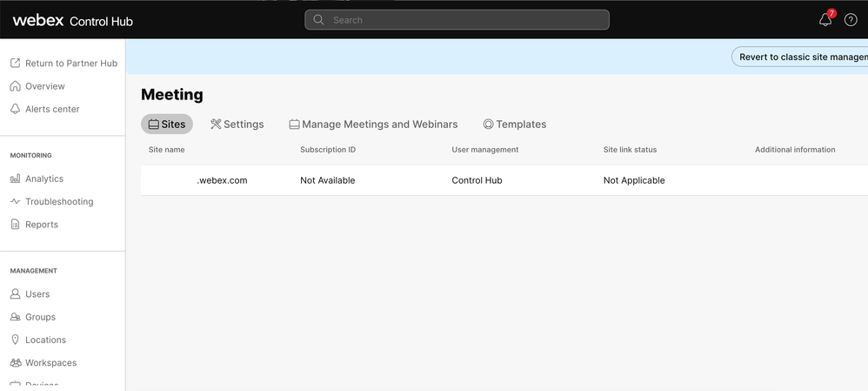Switch to the Settings tab
The image size is (868, 391).
point(237,125)
